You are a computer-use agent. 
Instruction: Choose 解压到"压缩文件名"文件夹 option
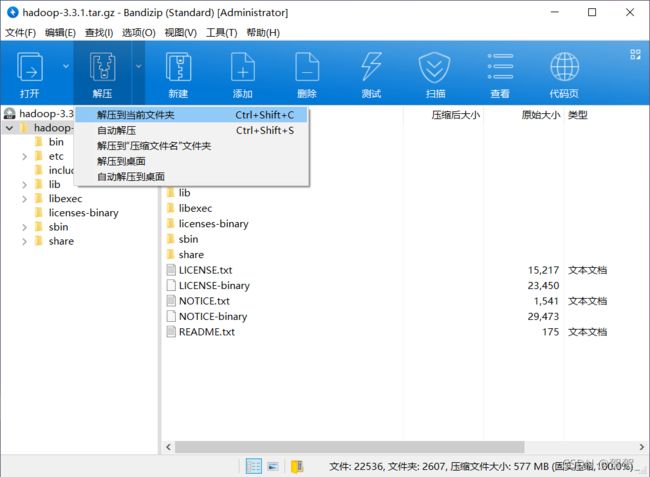[192, 146]
